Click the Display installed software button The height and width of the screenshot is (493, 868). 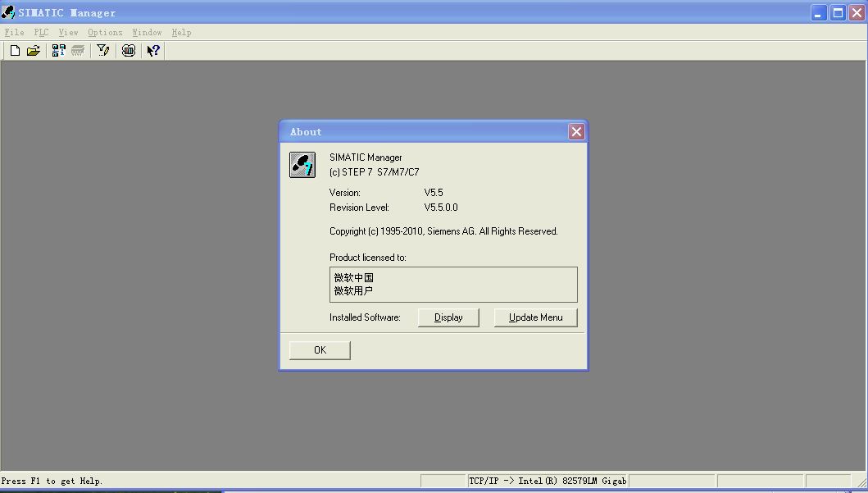pos(448,317)
